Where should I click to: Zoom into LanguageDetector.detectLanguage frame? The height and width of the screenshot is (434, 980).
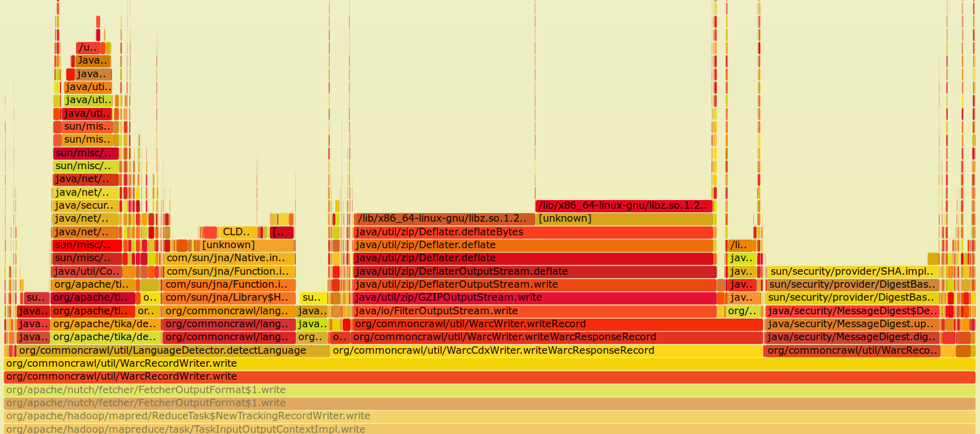pyautogui.click(x=173, y=351)
